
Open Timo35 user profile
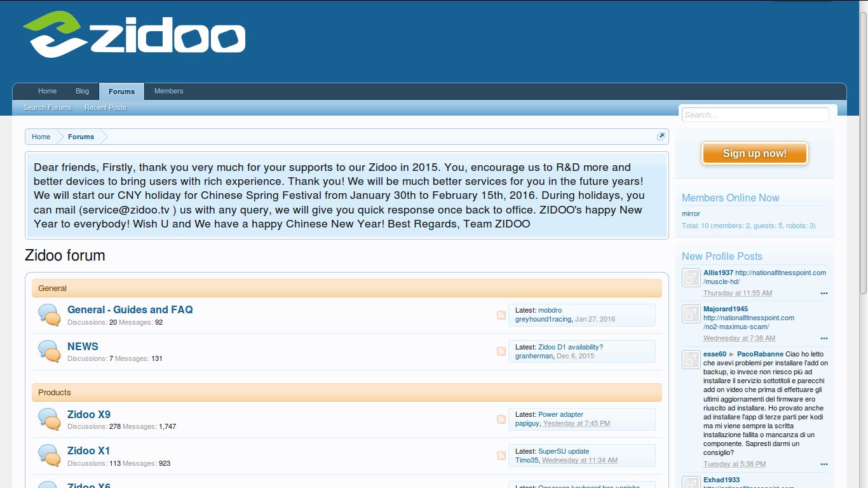[527, 460]
